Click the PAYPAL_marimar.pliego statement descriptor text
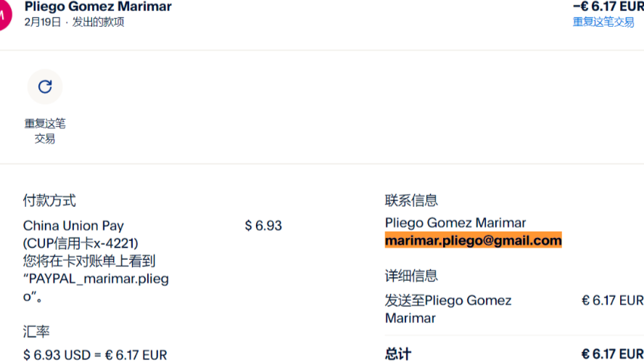Viewport: 644px width, 363px height. pos(96,278)
